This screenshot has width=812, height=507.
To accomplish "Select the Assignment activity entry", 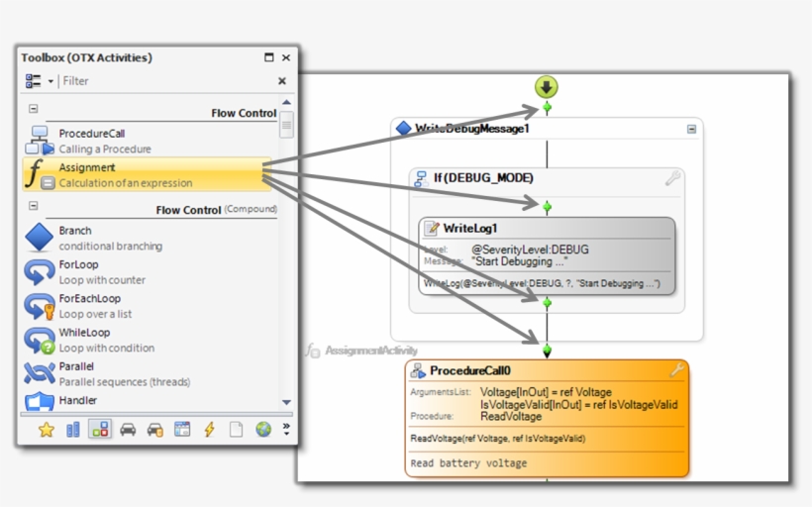I will point(148,174).
